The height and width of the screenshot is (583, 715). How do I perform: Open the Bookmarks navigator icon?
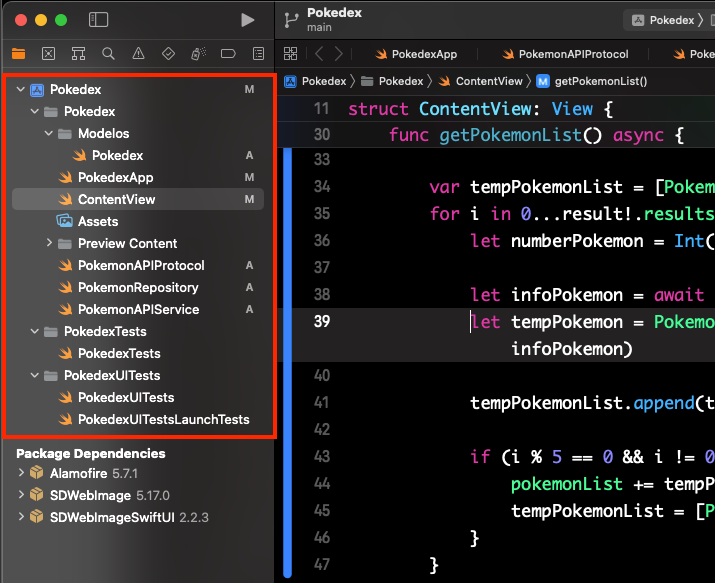[x=78, y=53]
